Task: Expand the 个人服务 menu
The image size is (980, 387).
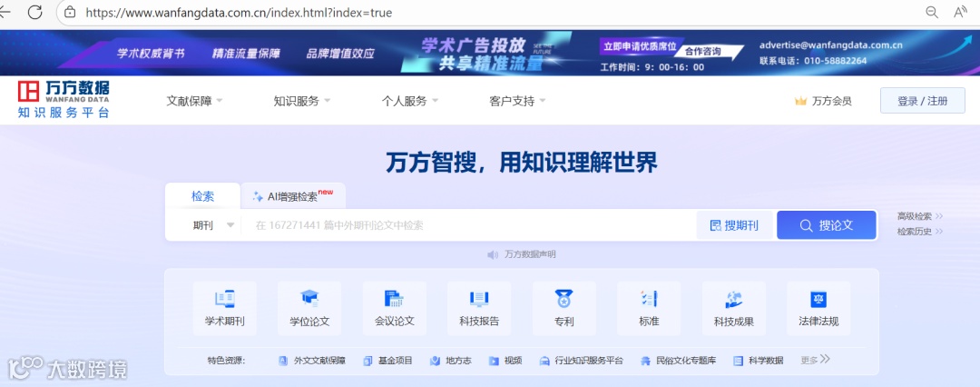Action: pos(410,101)
